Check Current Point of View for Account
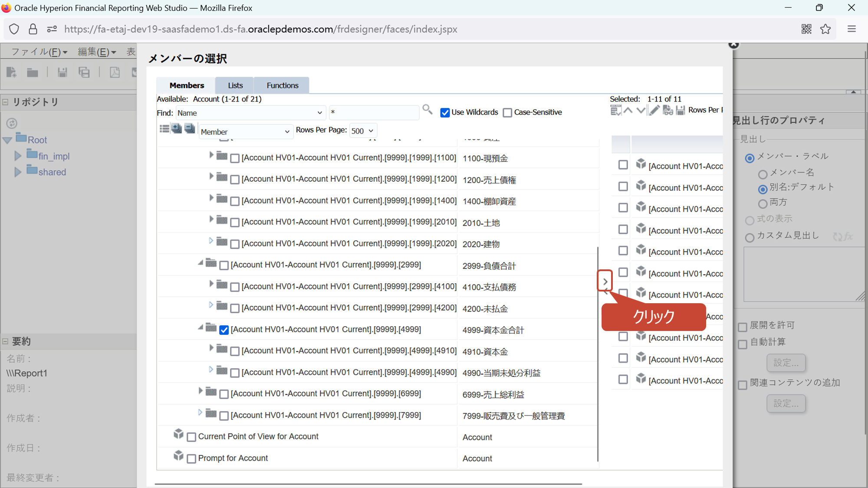Viewport: 868px width, 488px height. click(191, 437)
